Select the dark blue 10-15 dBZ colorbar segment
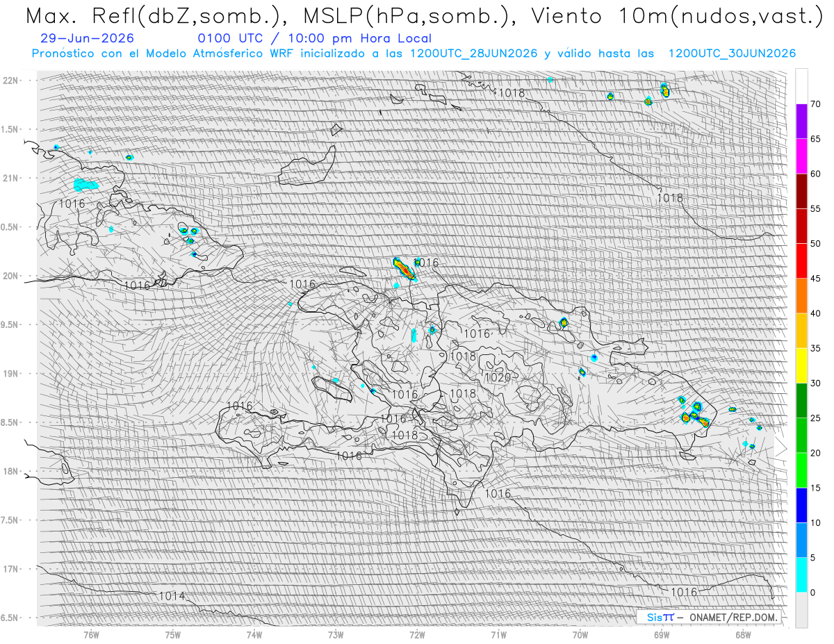This screenshot has height=644, width=834. 801,505
